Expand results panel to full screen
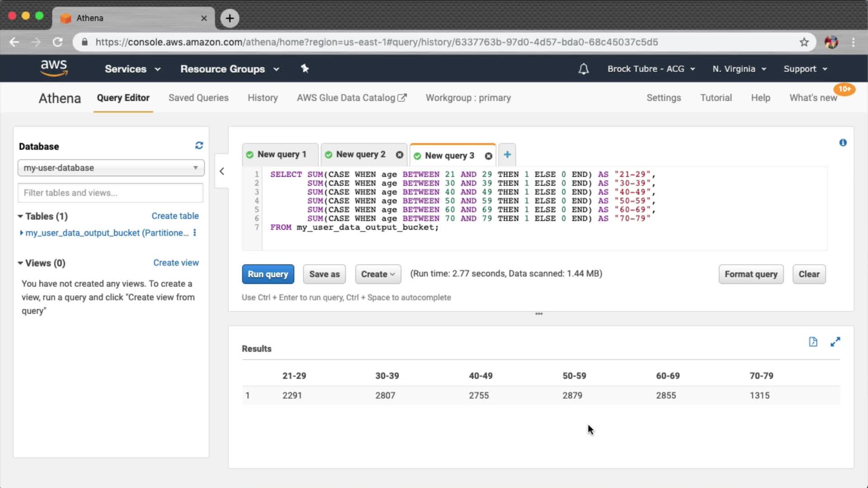 click(835, 342)
